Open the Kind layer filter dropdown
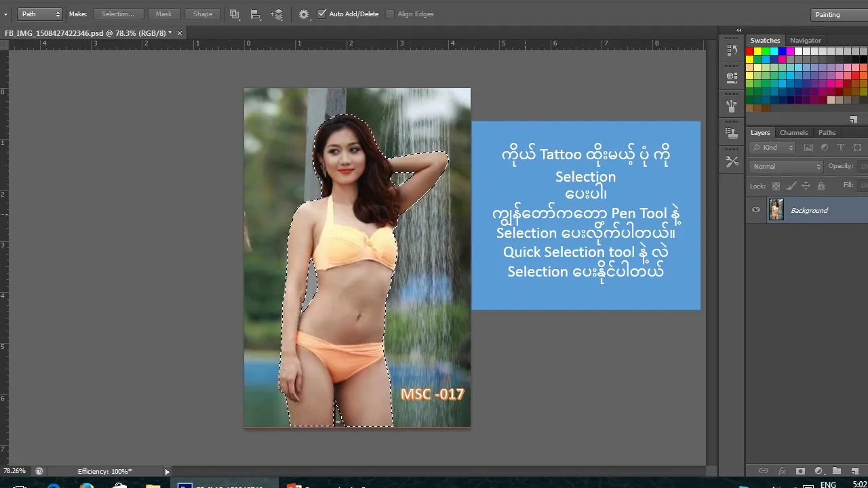 (772, 148)
